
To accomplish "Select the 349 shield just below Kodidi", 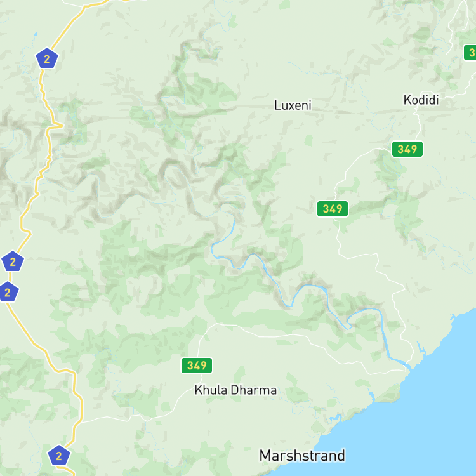I will (x=407, y=149).
